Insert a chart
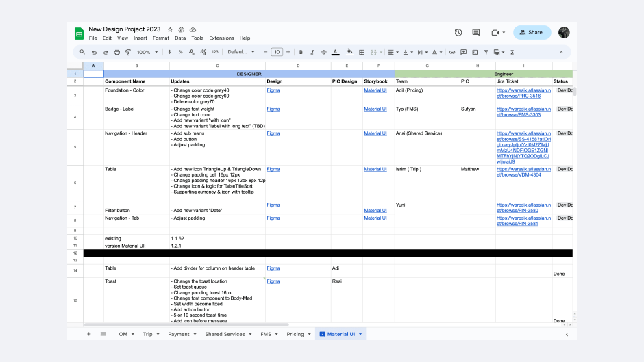Screen dimensions: 644x362 point(475,52)
